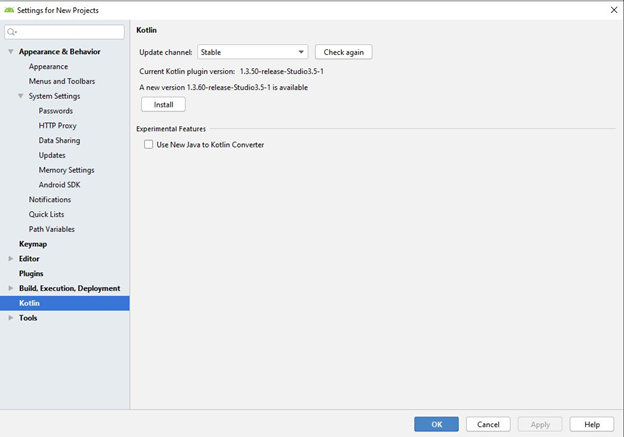
Task: Expand the Tools section
Action: (11, 318)
